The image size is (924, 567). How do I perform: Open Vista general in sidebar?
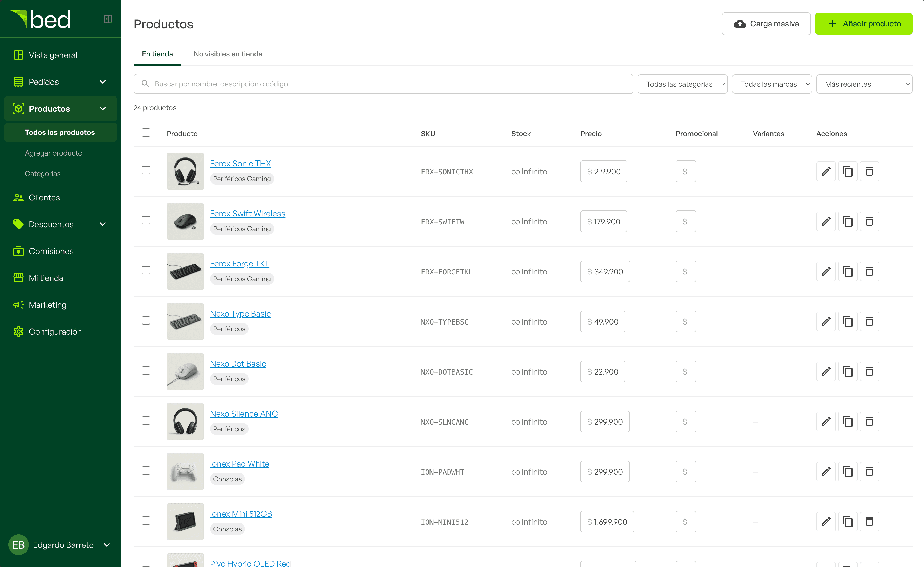(x=60, y=55)
